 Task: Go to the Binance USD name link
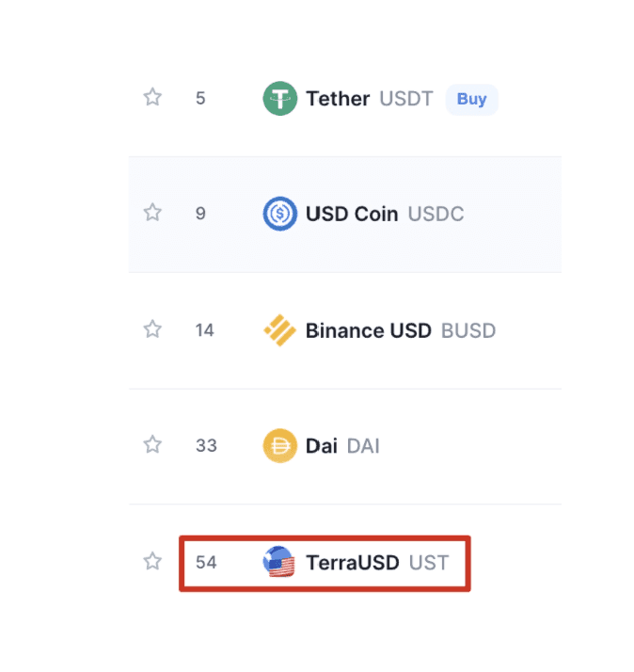click(368, 330)
